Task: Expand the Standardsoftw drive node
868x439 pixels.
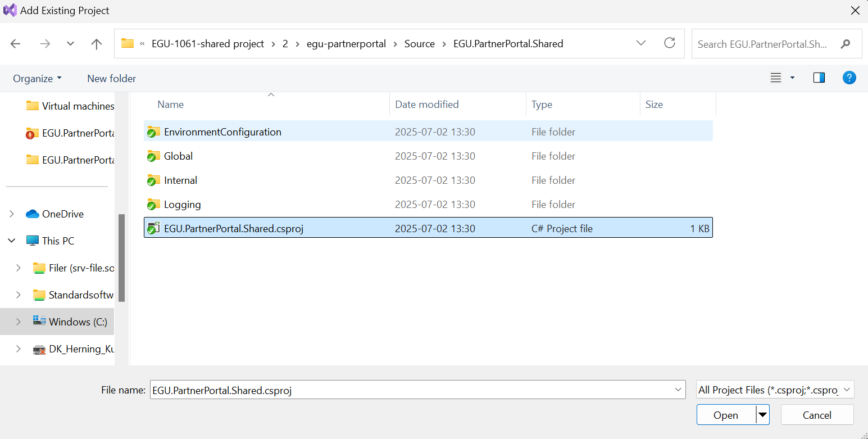Action: (19, 295)
